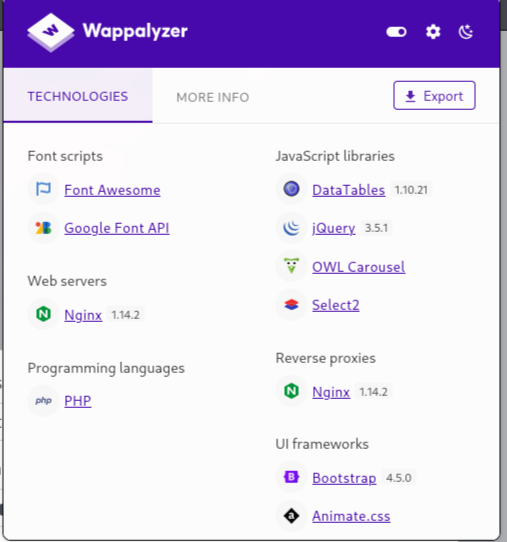The image size is (507, 542).
Task: Switch to dark mode with moon icon
Action: click(x=466, y=32)
